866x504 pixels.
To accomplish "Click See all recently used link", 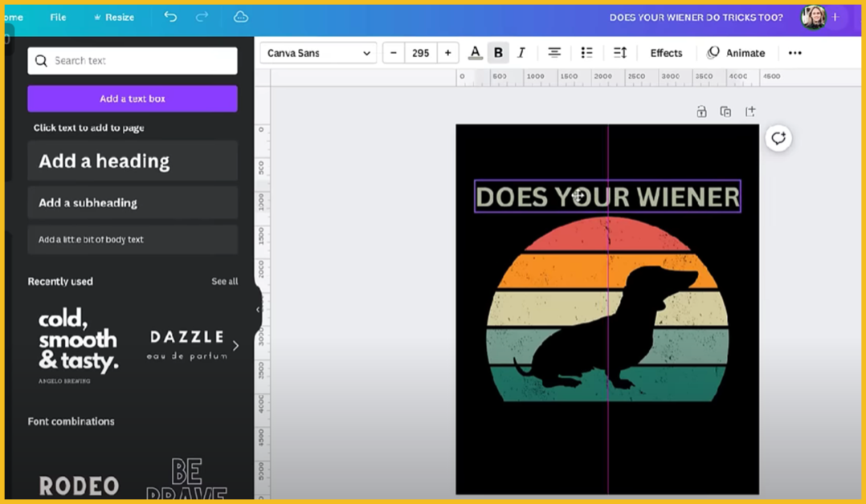I will point(225,282).
